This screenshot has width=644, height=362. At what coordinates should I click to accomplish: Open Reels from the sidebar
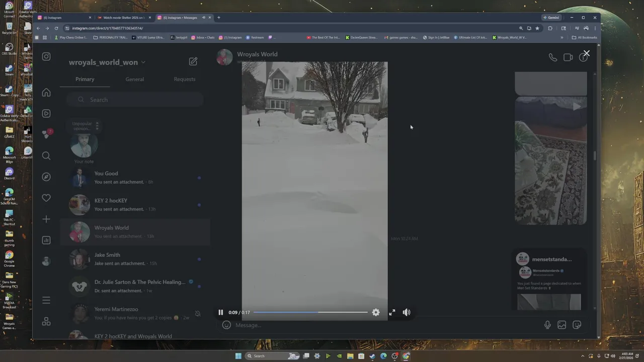coord(46,114)
